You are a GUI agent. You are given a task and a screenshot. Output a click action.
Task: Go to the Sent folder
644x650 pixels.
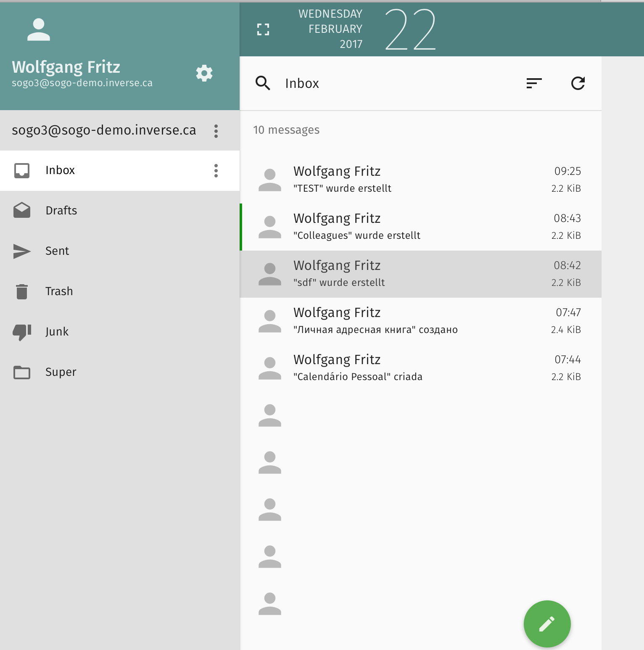57,251
